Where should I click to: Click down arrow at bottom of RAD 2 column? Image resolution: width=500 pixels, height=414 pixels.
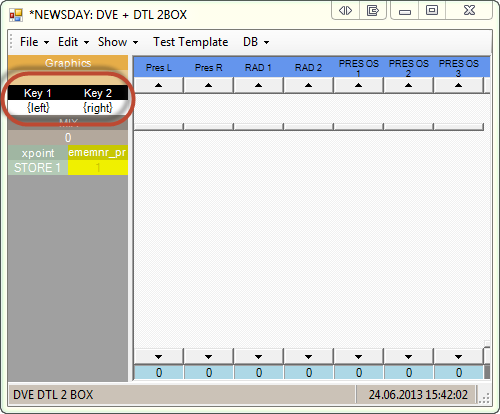pos(308,356)
